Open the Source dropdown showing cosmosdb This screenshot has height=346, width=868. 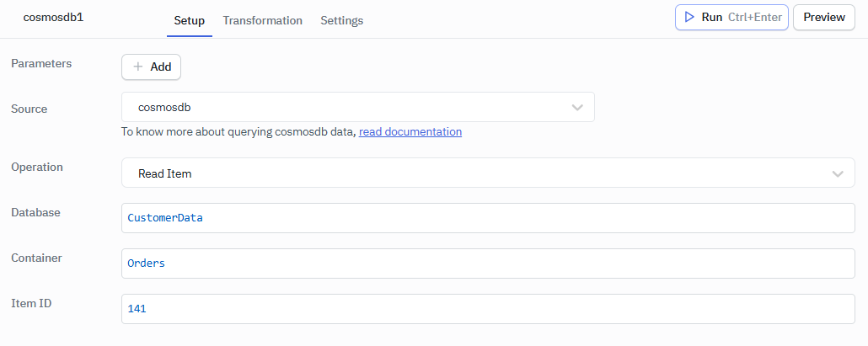[x=357, y=108]
